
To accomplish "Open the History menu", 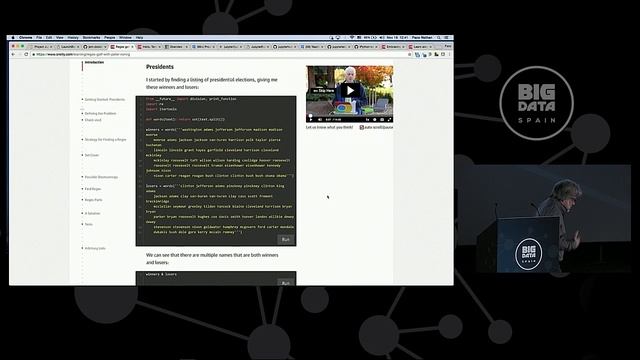I will 73,38.
